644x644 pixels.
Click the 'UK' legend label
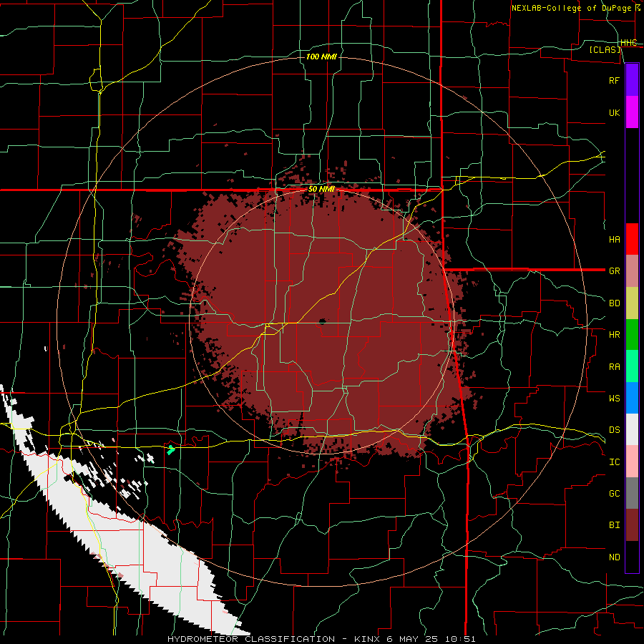tap(615, 112)
